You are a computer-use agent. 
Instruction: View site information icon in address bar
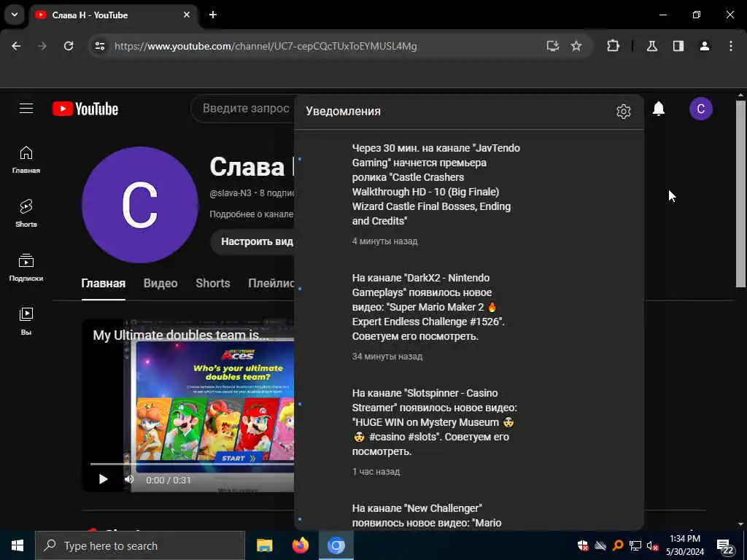pyautogui.click(x=99, y=46)
